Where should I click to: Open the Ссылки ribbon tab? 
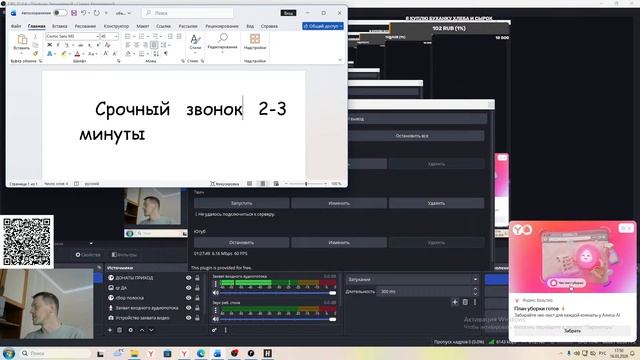click(x=163, y=26)
